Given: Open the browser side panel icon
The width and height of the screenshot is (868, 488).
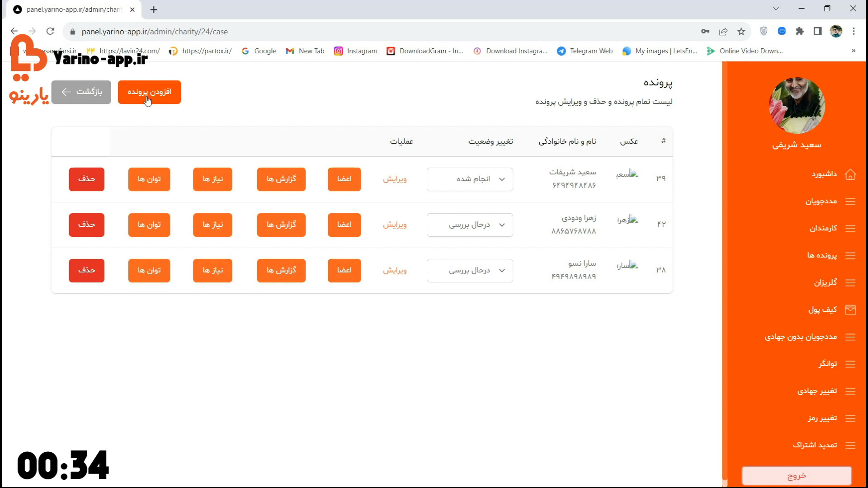Looking at the screenshot, I should 817,32.
